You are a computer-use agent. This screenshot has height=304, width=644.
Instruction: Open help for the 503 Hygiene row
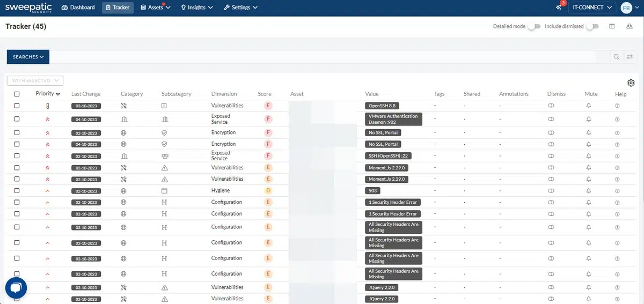617,190
